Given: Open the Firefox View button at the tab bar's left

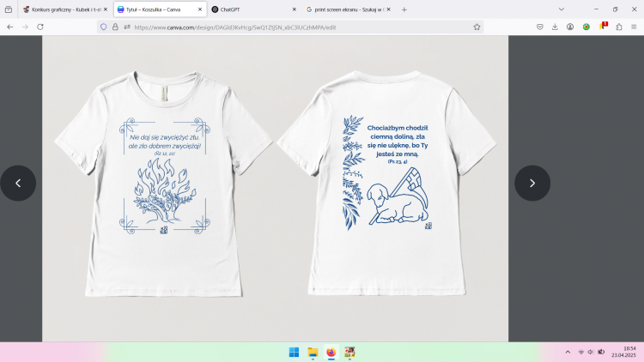Looking at the screenshot, I should (x=9, y=9).
